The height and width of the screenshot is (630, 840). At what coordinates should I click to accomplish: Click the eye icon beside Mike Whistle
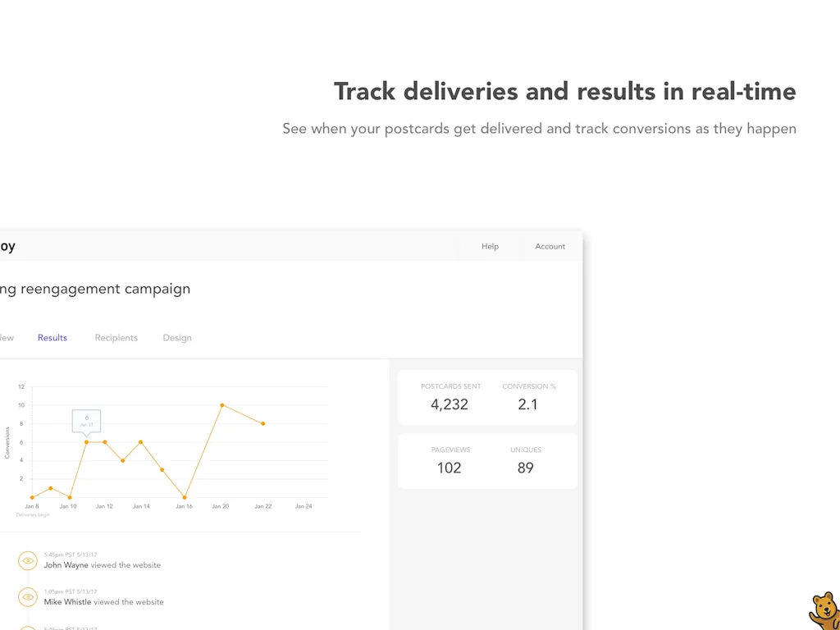pyautogui.click(x=28, y=597)
